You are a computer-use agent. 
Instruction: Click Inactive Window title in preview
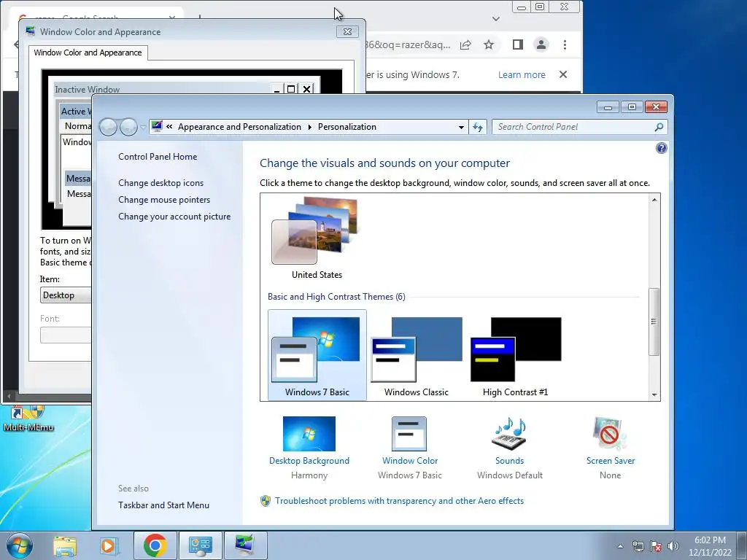(x=88, y=89)
